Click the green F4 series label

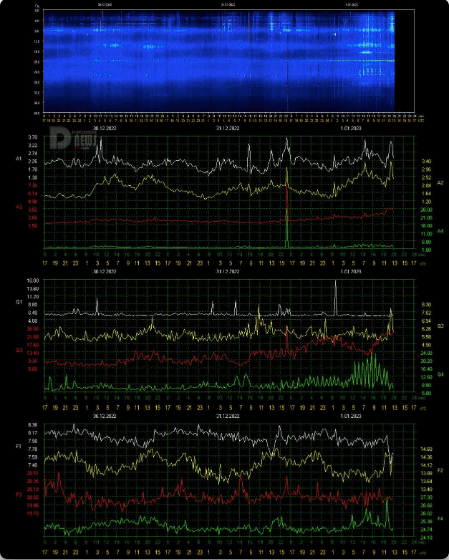440,519
